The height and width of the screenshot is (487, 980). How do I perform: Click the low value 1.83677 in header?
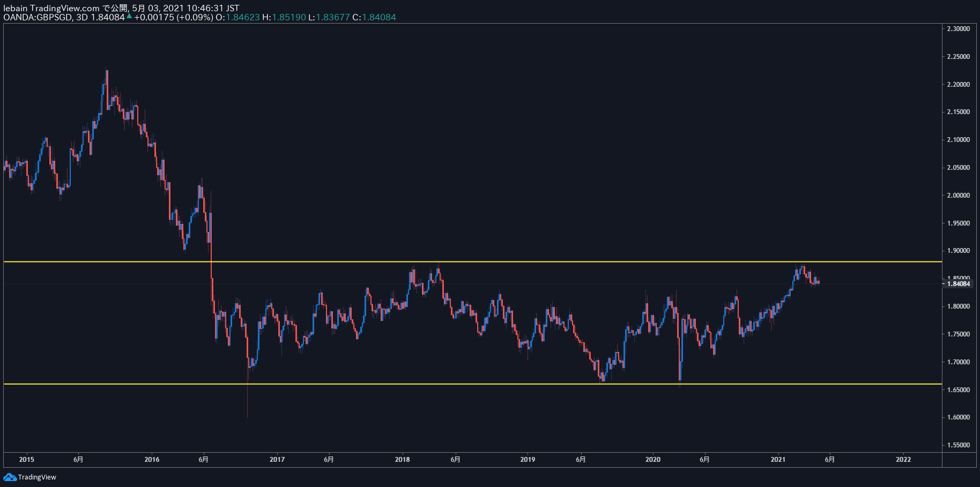[332, 17]
